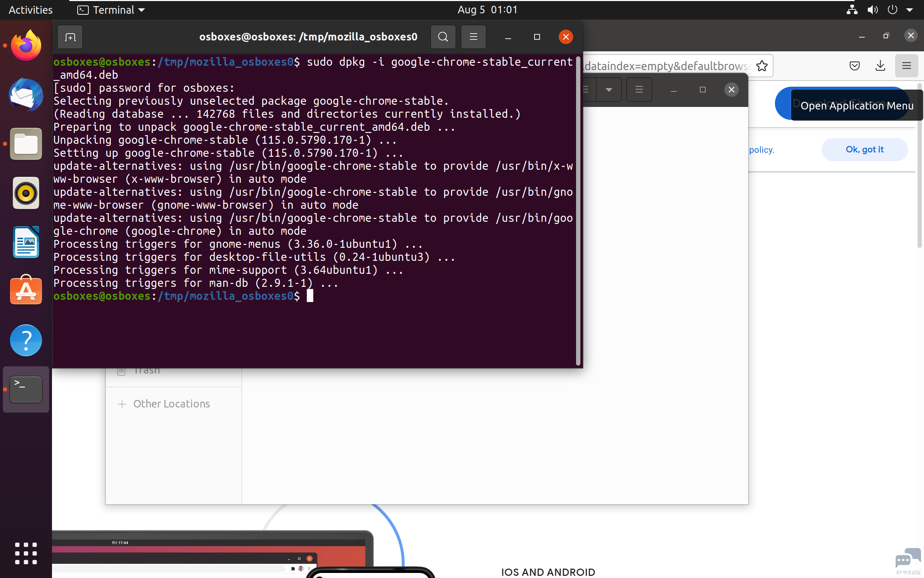Open LibreOffice Writer from the dock
This screenshot has height=578, width=924.
(x=26, y=242)
